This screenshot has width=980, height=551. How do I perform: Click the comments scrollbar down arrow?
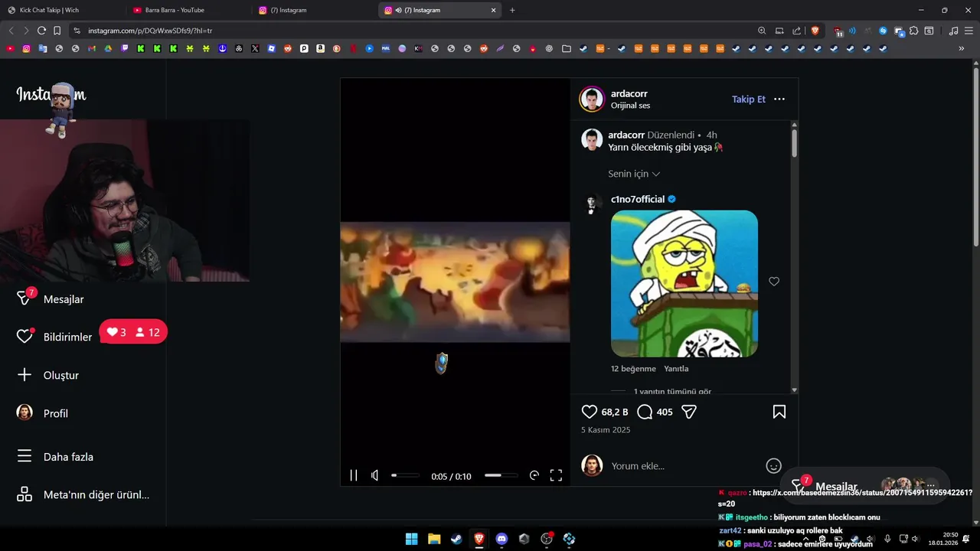[x=794, y=390]
